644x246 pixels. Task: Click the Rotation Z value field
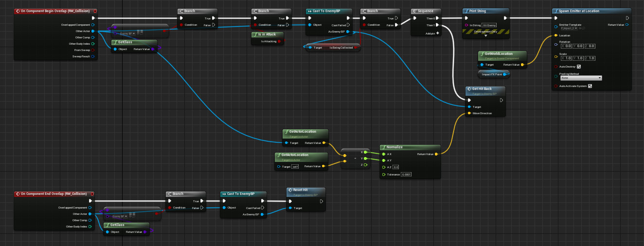(x=589, y=46)
